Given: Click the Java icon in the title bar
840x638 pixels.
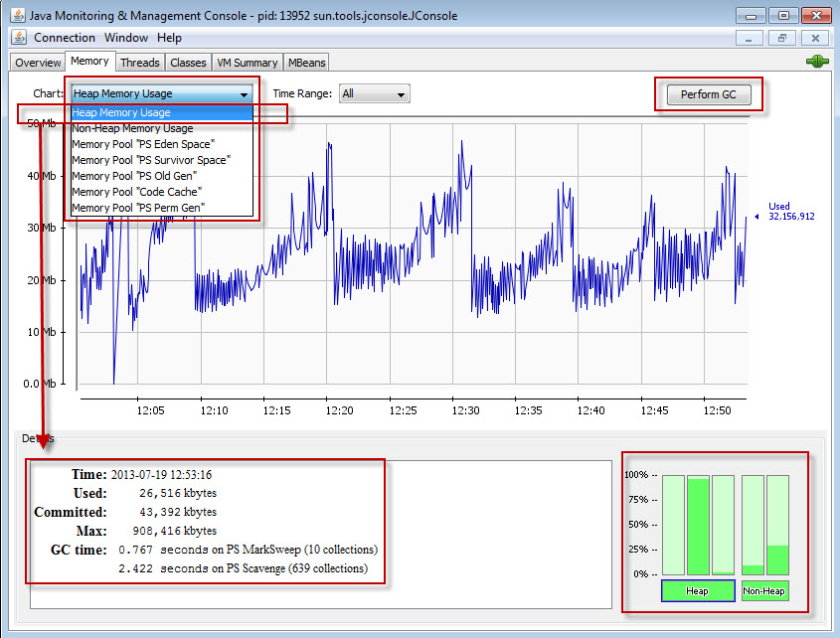Looking at the screenshot, I should (18, 15).
